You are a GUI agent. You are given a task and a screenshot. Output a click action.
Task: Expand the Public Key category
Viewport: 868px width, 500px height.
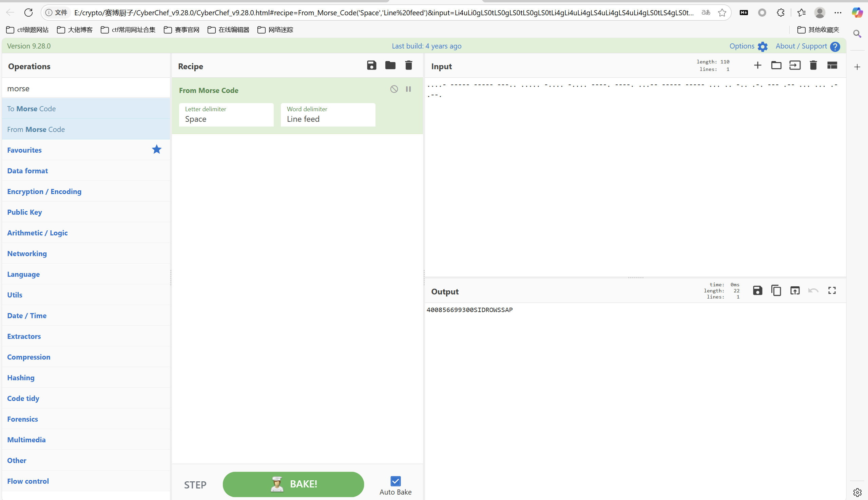pos(86,212)
